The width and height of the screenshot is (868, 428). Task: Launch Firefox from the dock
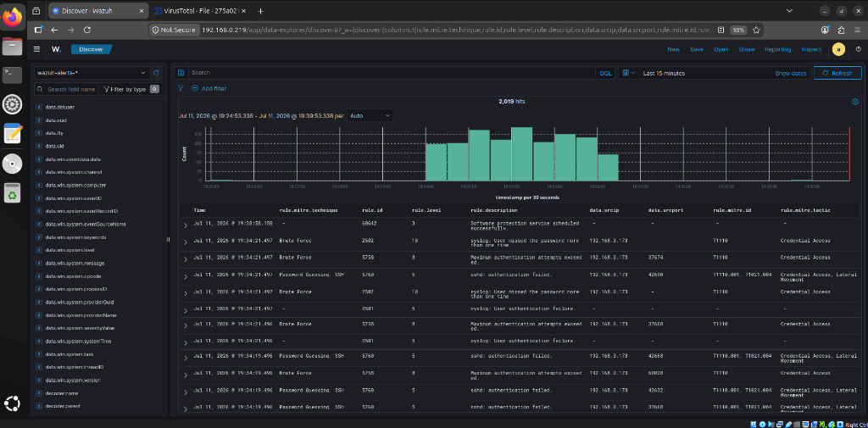[x=12, y=18]
